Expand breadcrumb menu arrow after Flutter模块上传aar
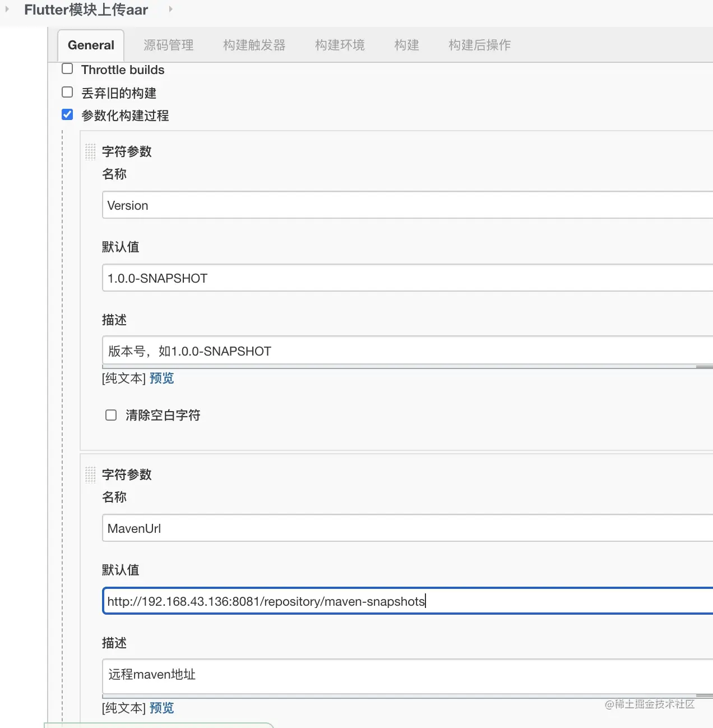Screen dimensions: 713x728 coord(170,10)
